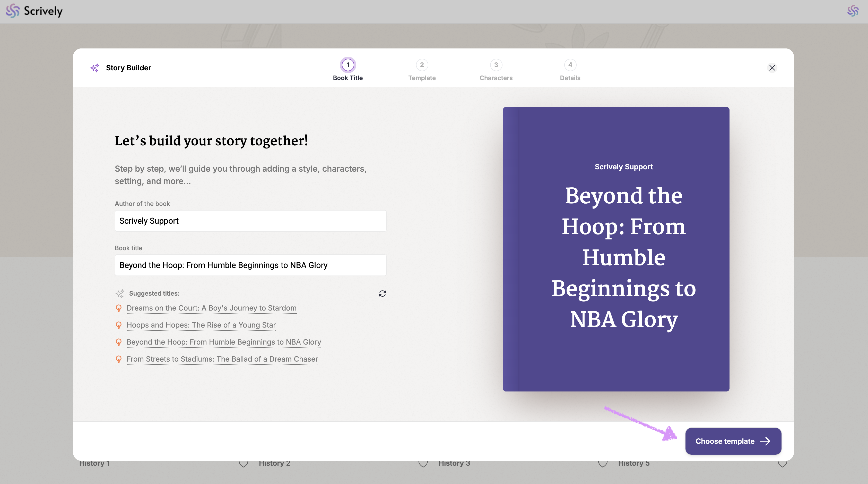Click the refresh suggested titles icon
This screenshot has width=868, height=484.
pos(382,294)
